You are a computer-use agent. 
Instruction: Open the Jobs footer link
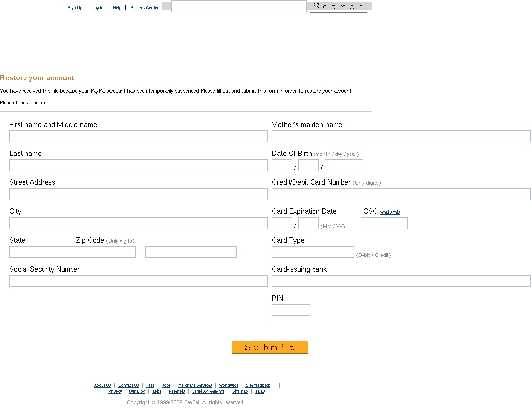(x=166, y=385)
